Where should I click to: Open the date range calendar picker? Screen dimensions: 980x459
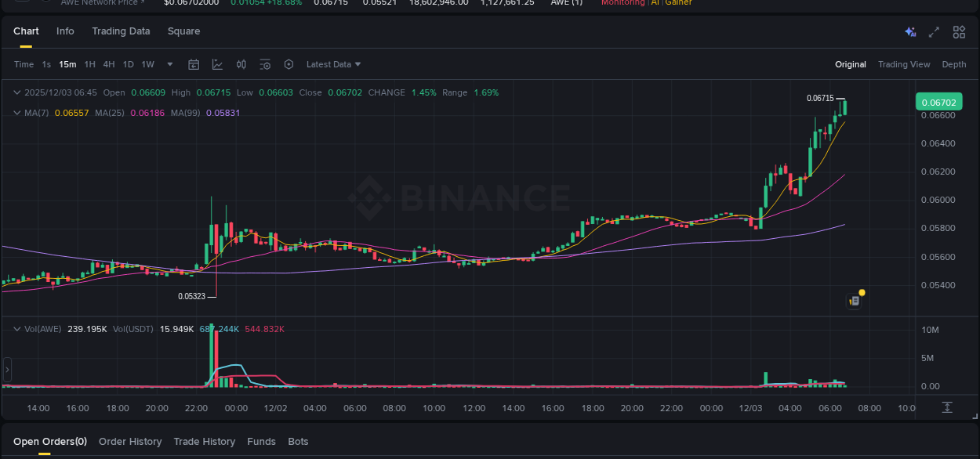[x=194, y=64]
